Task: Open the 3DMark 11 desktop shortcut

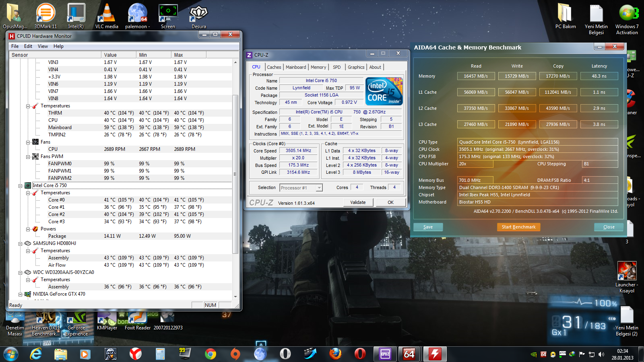Action: pos(45,16)
